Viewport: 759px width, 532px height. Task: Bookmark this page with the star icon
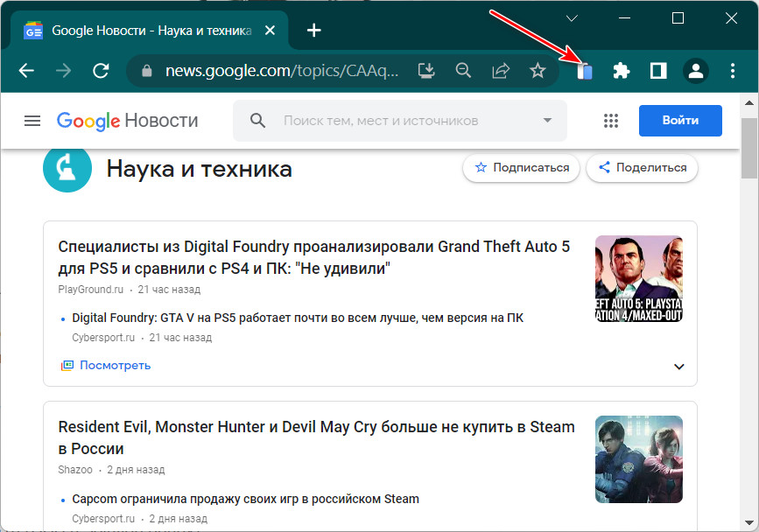(538, 71)
